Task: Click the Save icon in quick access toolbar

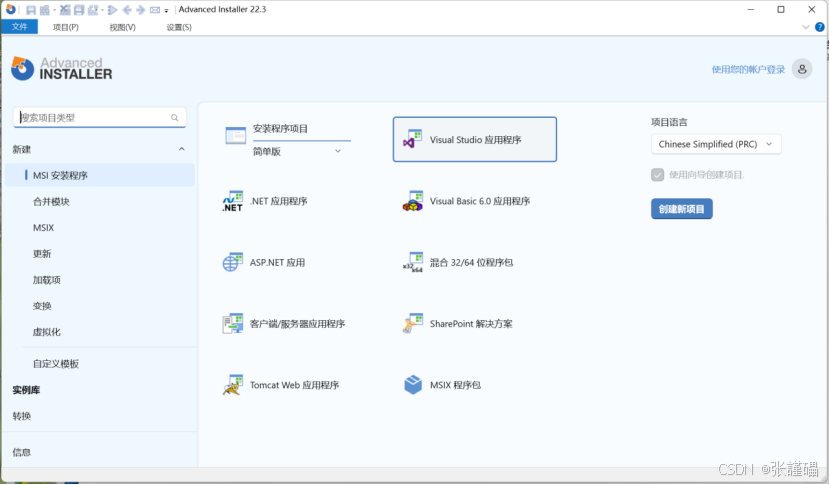Action: point(31,10)
